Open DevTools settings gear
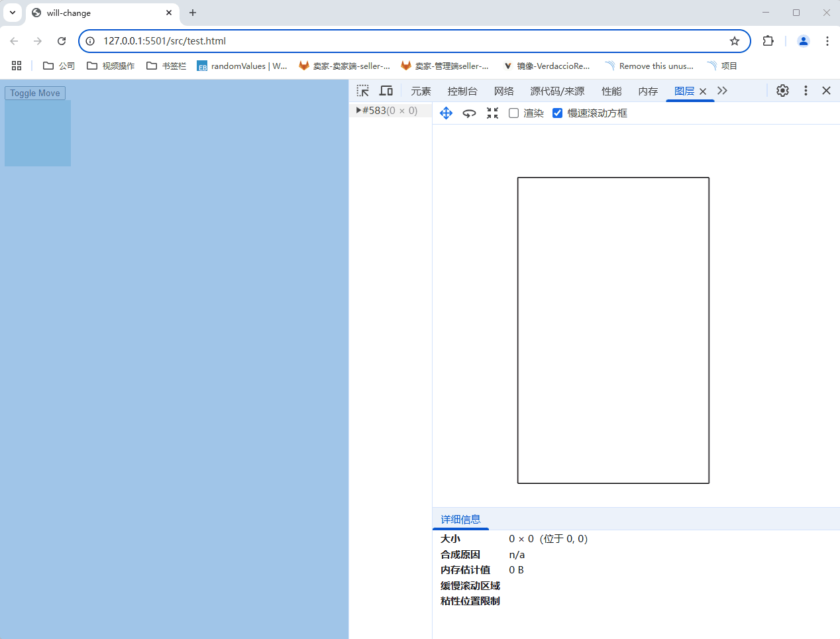Screen dimensions: 840x639 [782, 91]
